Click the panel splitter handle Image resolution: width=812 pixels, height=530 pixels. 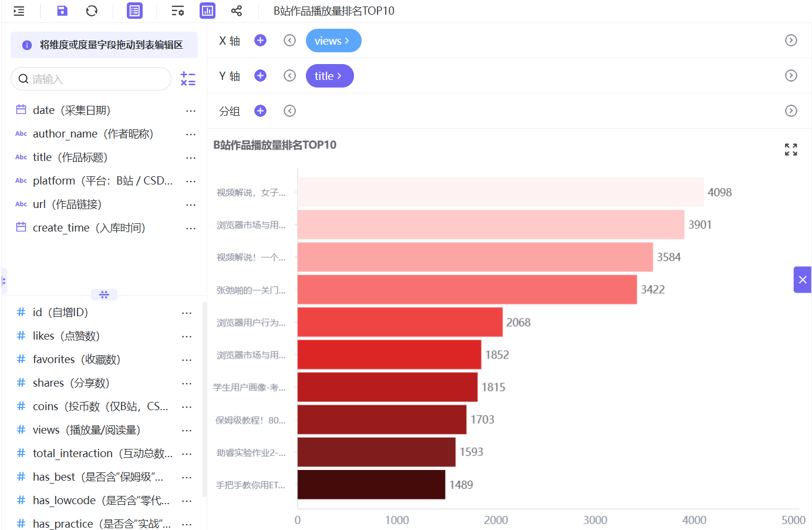coord(104,294)
